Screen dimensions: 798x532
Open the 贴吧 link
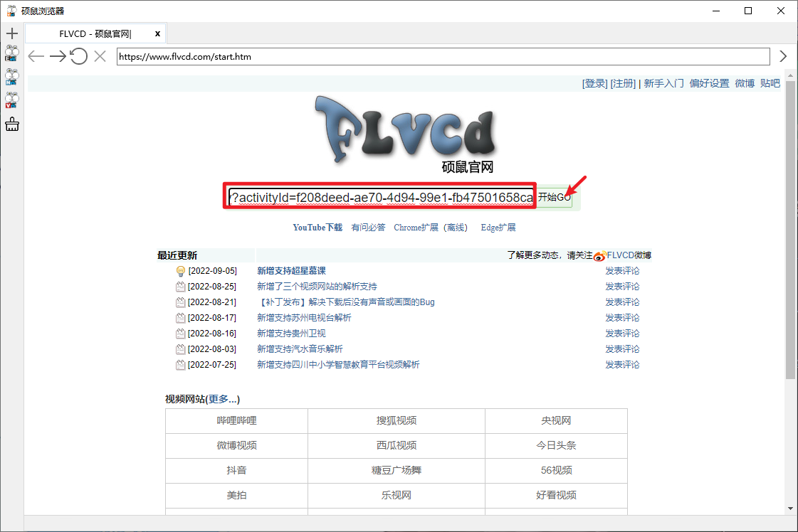point(770,83)
